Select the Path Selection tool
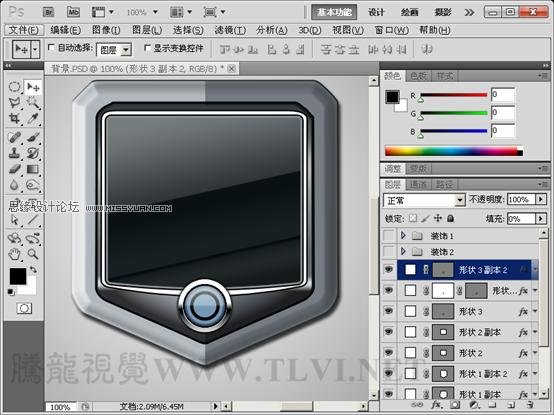This screenshot has height=415, width=554. coord(15,220)
